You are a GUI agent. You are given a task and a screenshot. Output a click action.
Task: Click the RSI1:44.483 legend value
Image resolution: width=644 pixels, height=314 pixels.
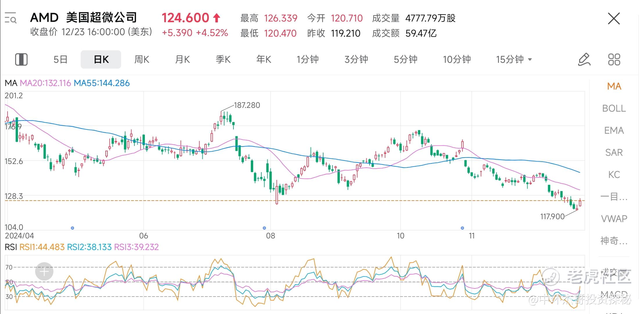(x=42, y=247)
